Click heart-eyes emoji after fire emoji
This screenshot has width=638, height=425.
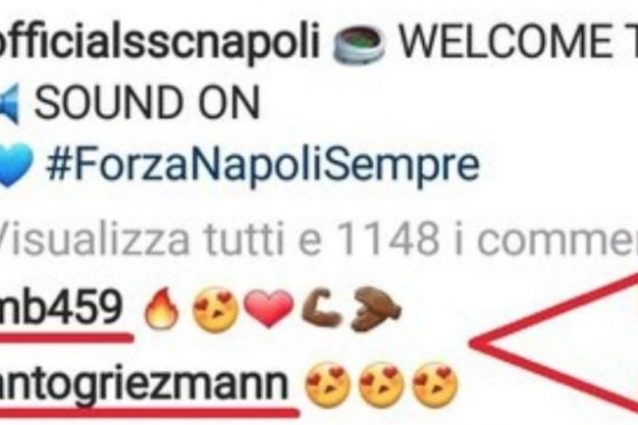(215, 309)
